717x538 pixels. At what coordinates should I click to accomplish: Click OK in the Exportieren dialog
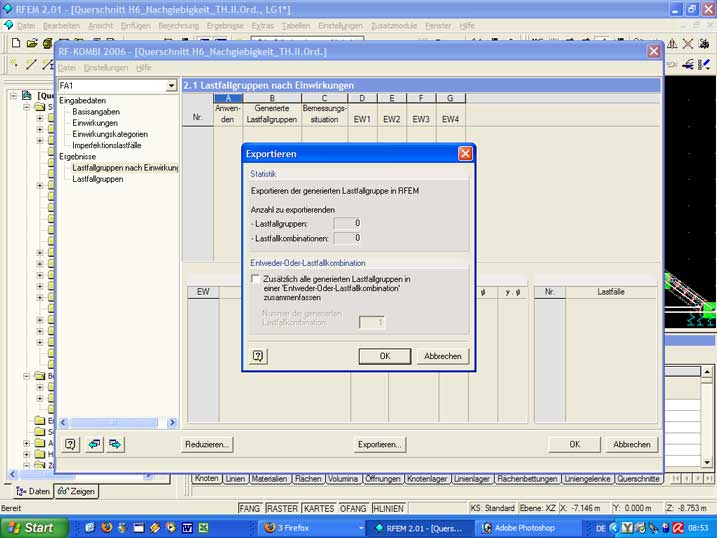coord(385,356)
